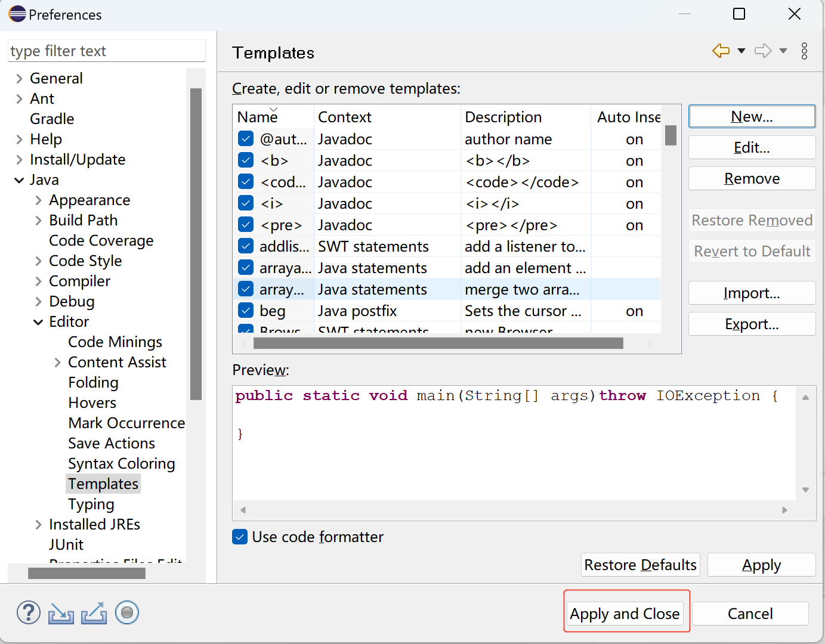This screenshot has width=825, height=644.
Task: Click the Import... templates button
Action: (752, 293)
